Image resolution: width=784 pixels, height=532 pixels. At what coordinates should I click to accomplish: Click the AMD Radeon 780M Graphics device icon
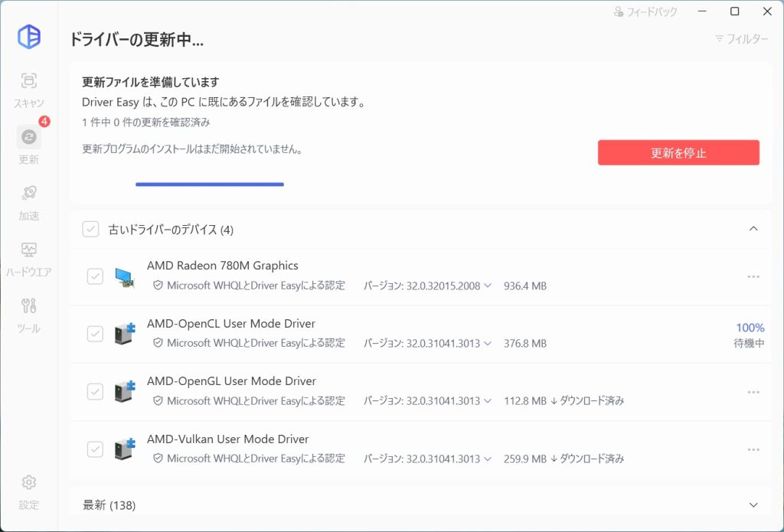pos(124,277)
